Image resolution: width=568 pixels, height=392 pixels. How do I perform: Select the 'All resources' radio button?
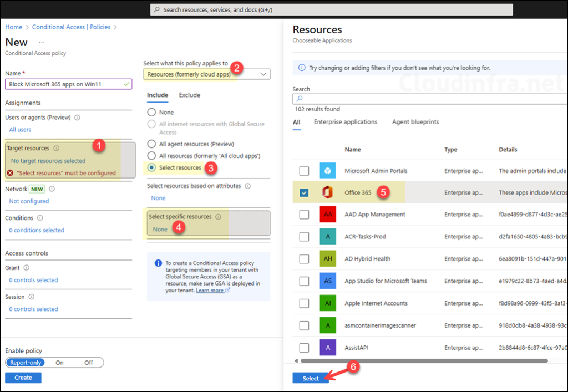(x=151, y=156)
